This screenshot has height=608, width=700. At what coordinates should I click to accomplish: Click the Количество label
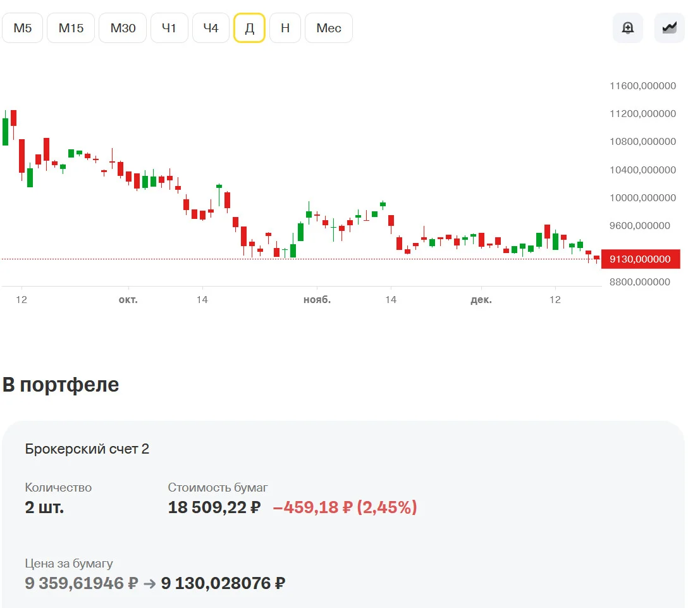pyautogui.click(x=58, y=487)
